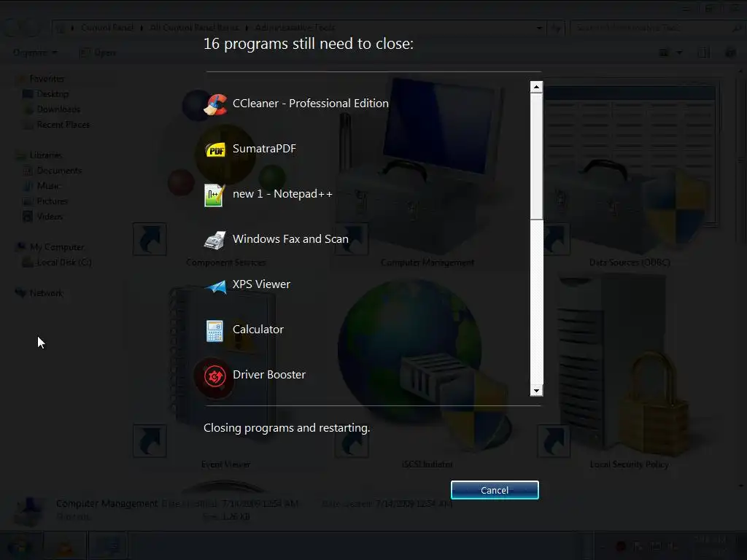This screenshot has height=560, width=747.
Task: Click the Calculator icon in the list
Action: [214, 331]
